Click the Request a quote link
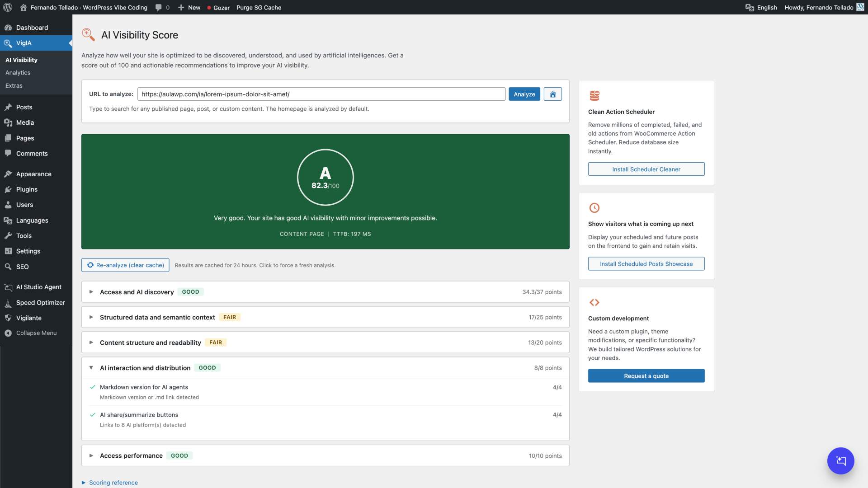 pyautogui.click(x=646, y=375)
